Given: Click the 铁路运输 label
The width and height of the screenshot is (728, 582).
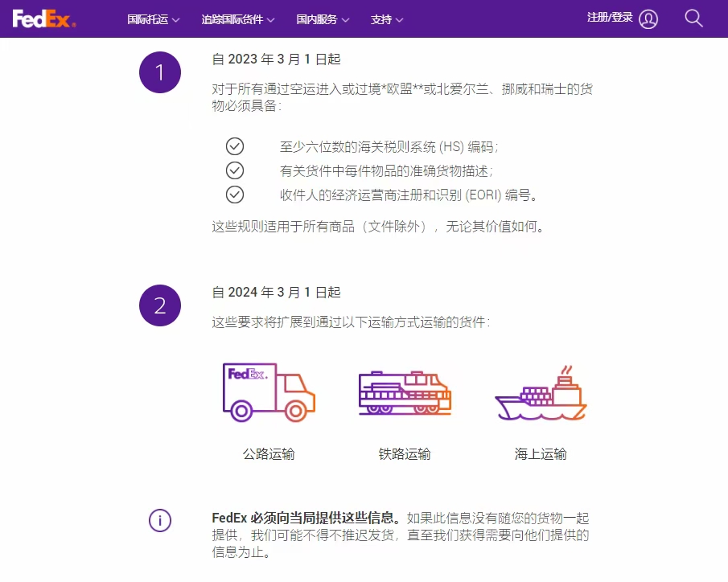Looking at the screenshot, I should pyautogui.click(x=405, y=454).
